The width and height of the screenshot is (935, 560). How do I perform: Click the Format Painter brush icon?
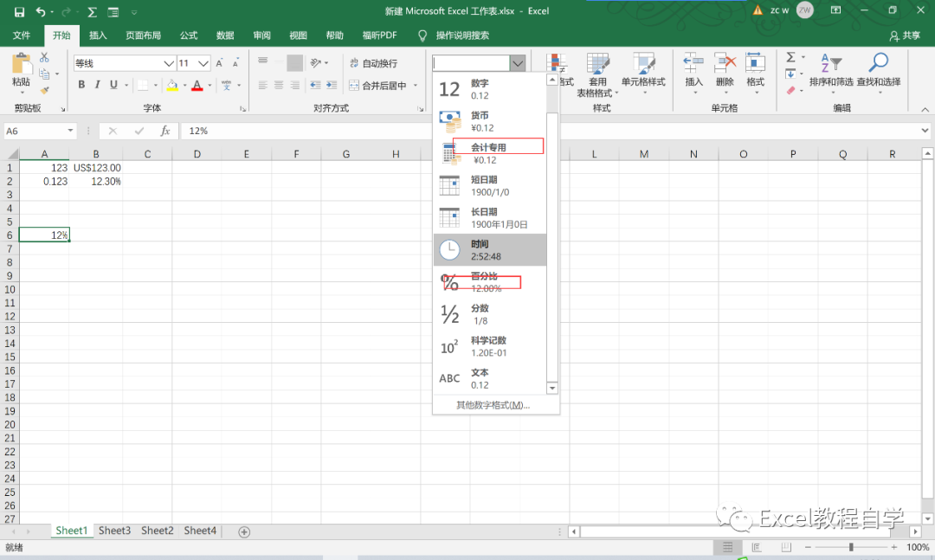pyautogui.click(x=44, y=90)
